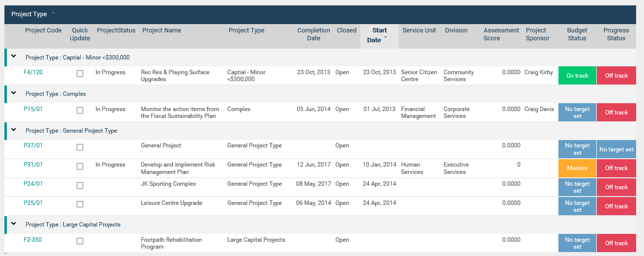Sort by the Assessment Score column header
644x256 pixels.
pos(501,34)
